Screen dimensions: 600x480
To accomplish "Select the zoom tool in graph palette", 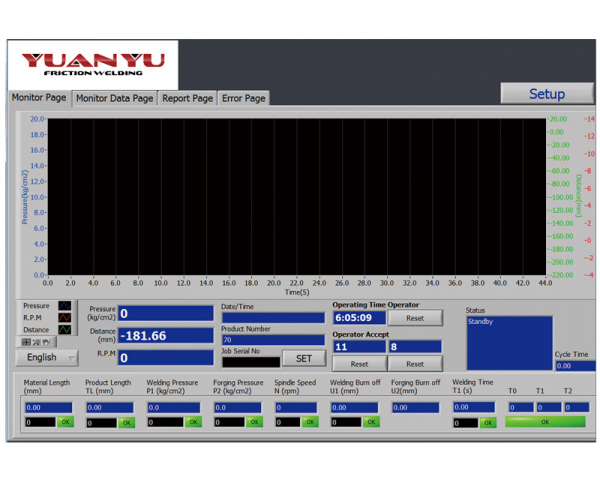I will click(37, 342).
